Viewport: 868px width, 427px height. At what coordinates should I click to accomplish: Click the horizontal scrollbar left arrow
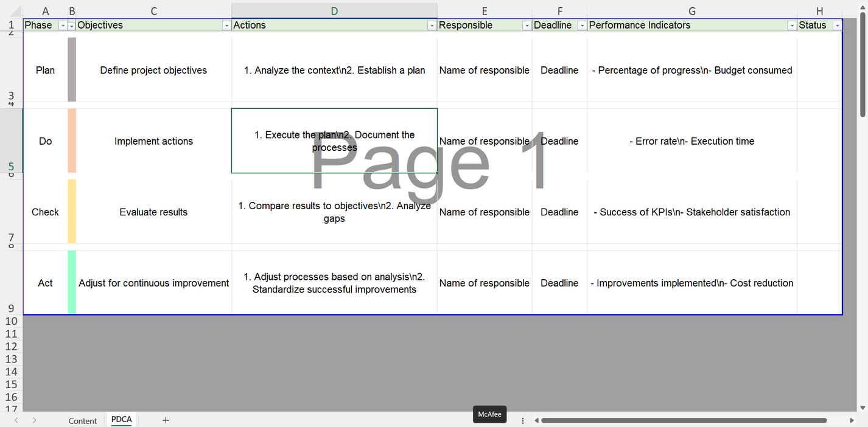point(536,420)
